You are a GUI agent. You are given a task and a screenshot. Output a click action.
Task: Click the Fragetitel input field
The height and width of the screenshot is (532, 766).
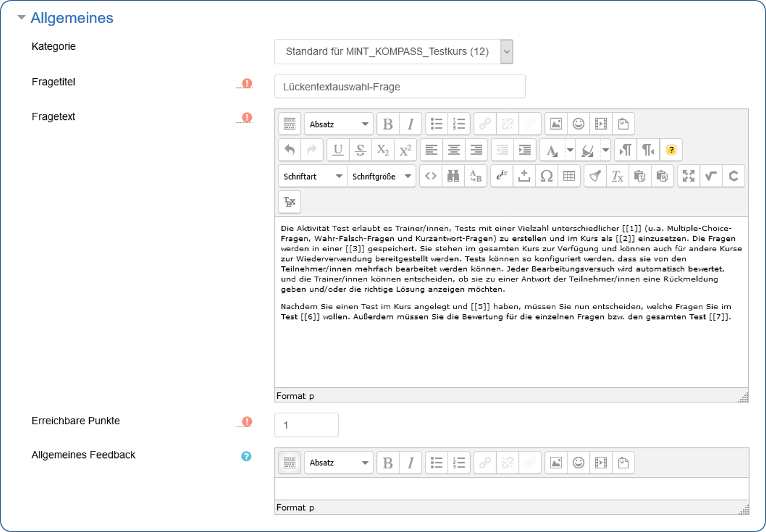(400, 87)
